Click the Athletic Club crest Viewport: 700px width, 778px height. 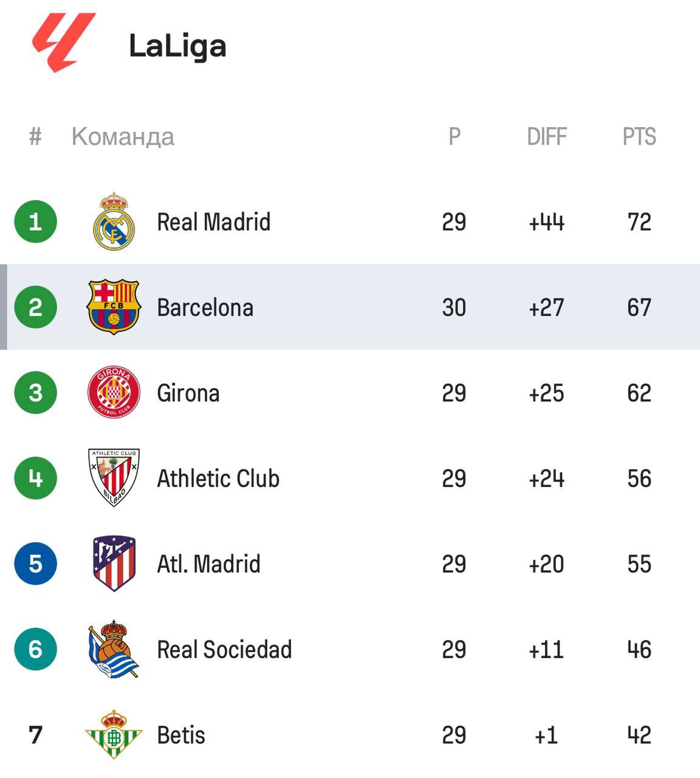(x=114, y=478)
